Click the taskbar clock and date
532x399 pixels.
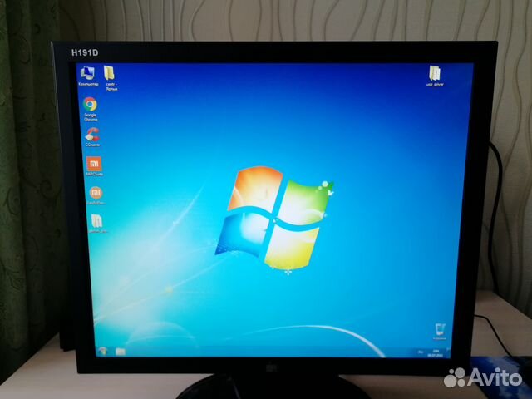tap(436, 353)
